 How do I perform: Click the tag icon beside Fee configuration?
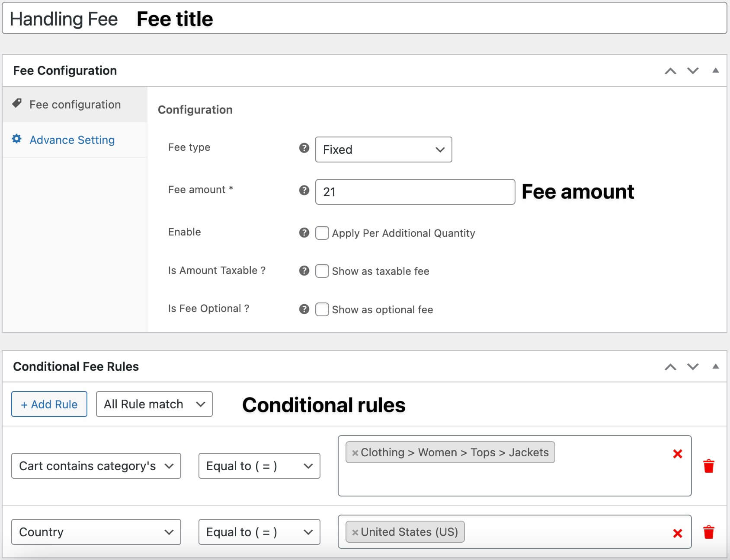(x=16, y=104)
